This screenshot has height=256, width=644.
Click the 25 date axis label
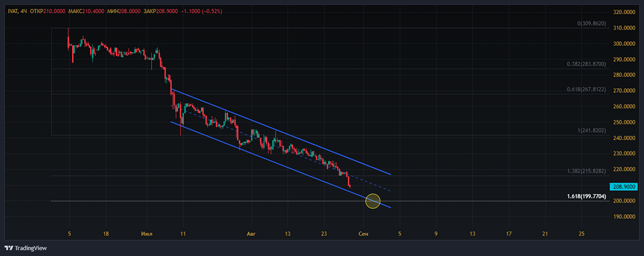(581, 234)
